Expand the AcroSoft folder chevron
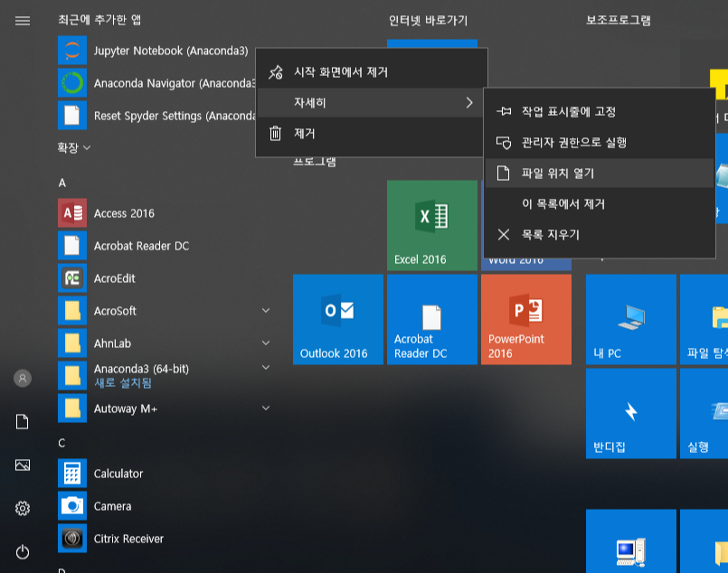The image size is (728, 573). pos(266,310)
